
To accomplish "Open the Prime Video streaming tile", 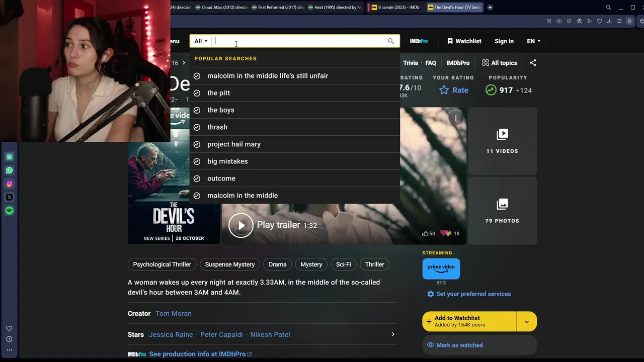I will click(441, 269).
